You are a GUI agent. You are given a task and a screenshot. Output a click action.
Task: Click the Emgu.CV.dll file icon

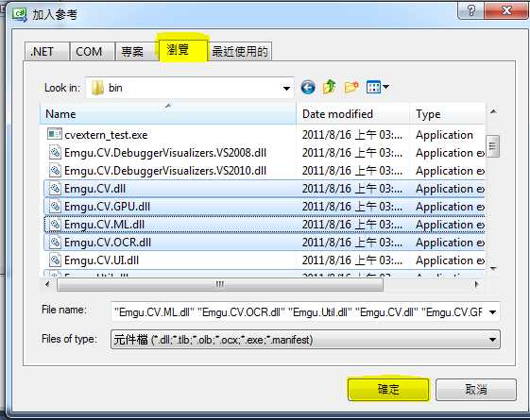tap(55, 188)
